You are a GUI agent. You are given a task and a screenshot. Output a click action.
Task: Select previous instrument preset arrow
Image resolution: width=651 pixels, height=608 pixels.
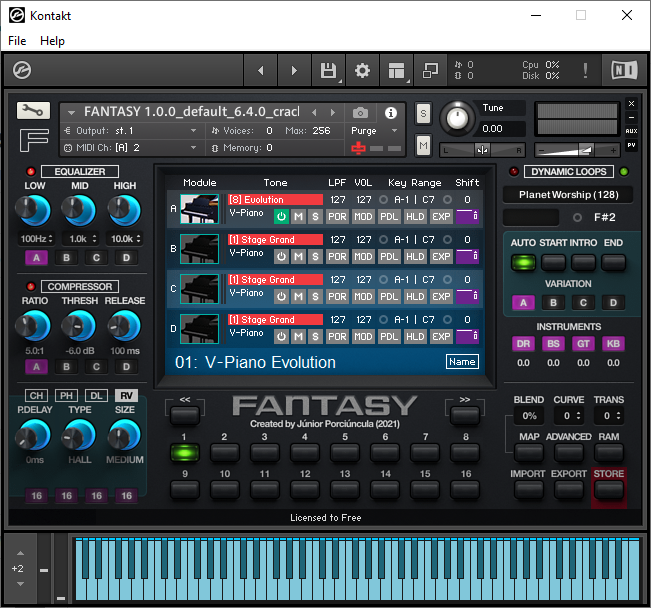pos(314,112)
